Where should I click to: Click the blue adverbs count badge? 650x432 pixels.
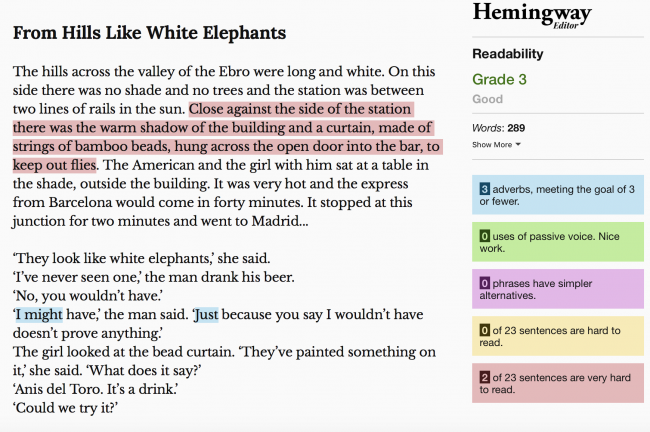(484, 189)
